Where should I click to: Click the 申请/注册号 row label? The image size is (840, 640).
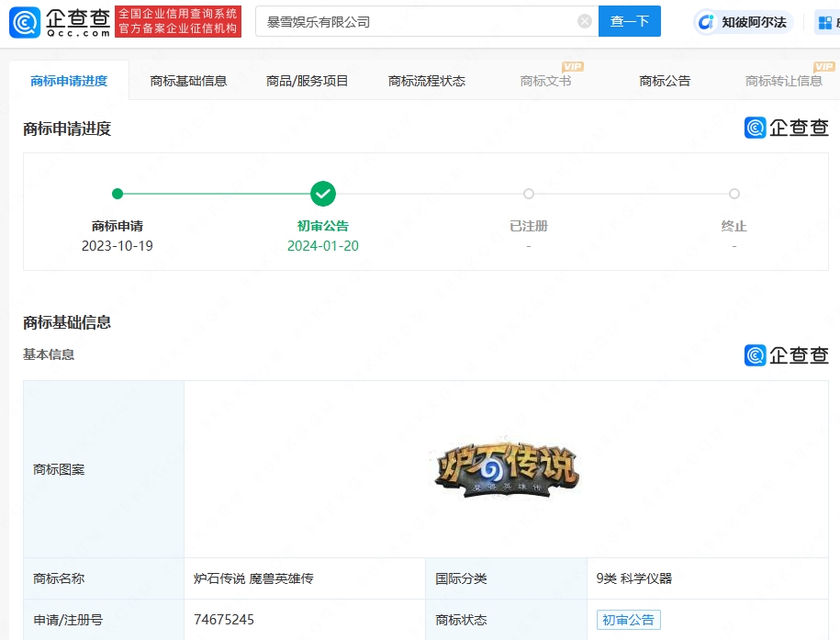click(x=68, y=620)
